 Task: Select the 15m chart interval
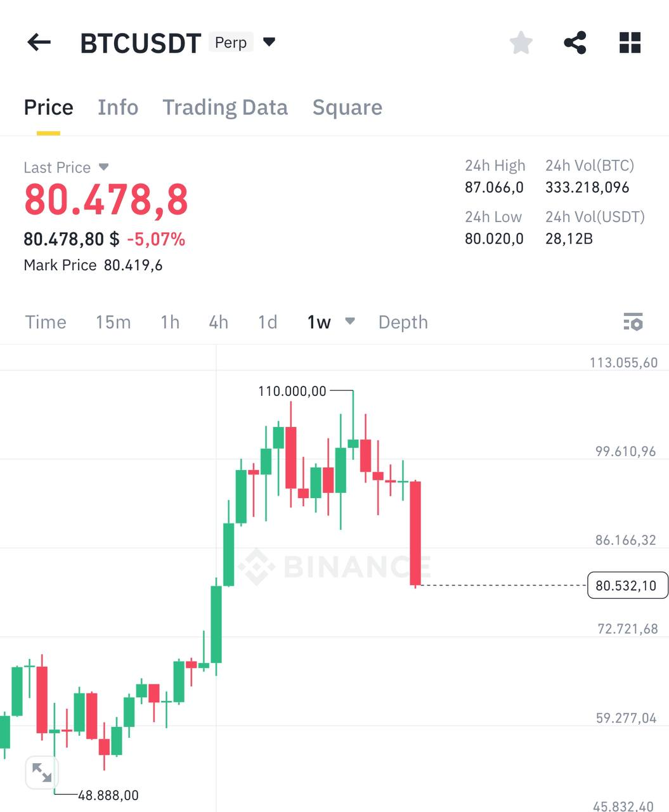click(113, 322)
